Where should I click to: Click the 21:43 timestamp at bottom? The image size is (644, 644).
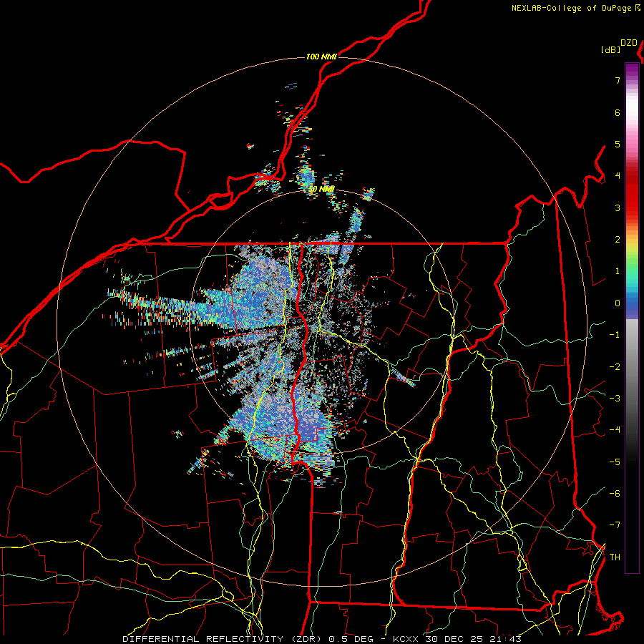point(507,639)
